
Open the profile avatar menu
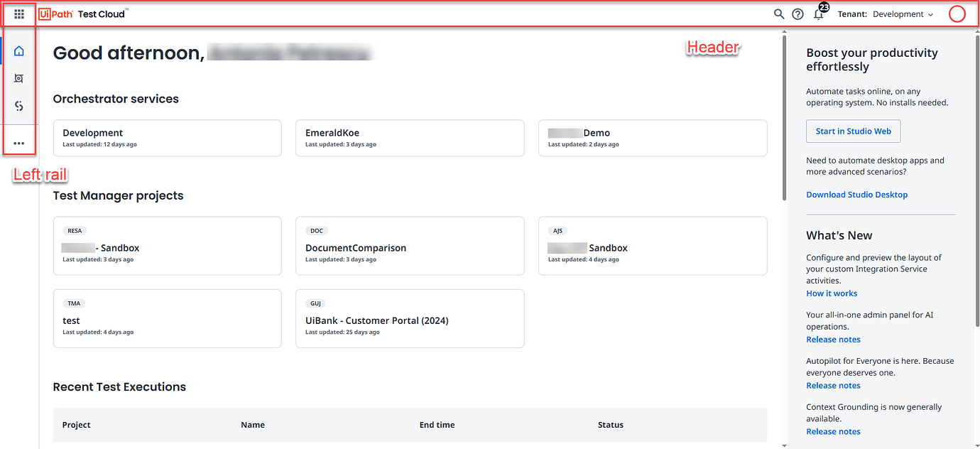coord(957,13)
